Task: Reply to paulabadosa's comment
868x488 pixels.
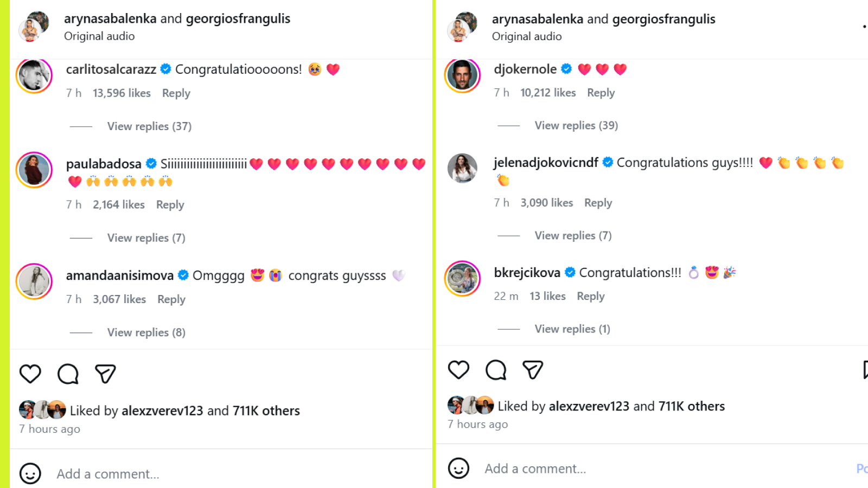Action: coord(170,205)
